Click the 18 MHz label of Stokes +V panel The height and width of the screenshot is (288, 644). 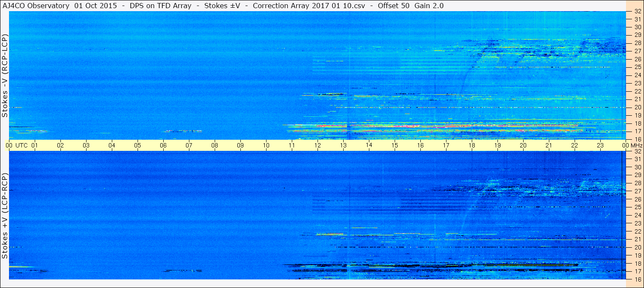point(637,263)
